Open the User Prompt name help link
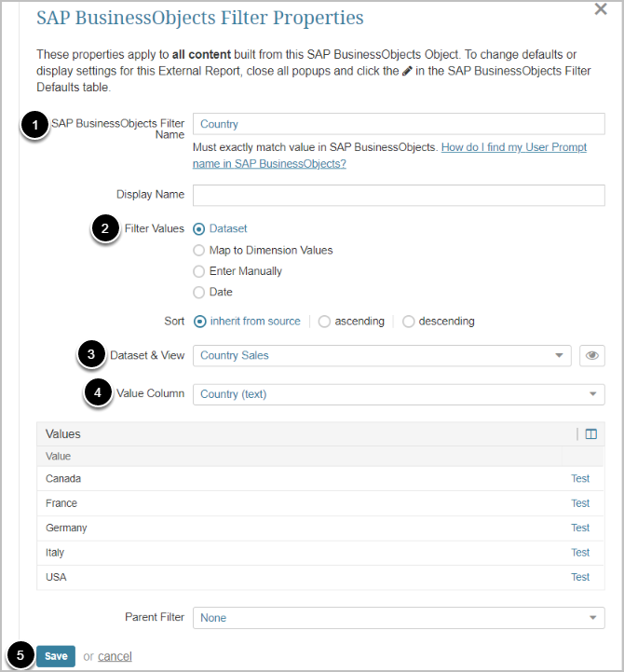 tap(513, 148)
